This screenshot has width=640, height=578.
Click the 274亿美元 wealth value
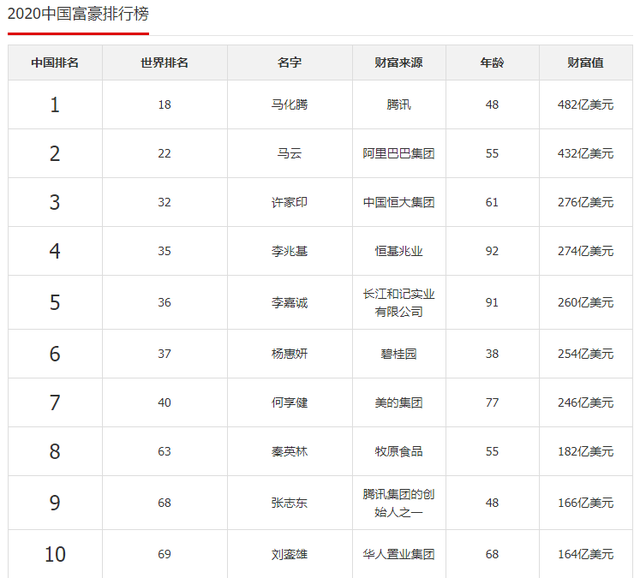[586, 251]
